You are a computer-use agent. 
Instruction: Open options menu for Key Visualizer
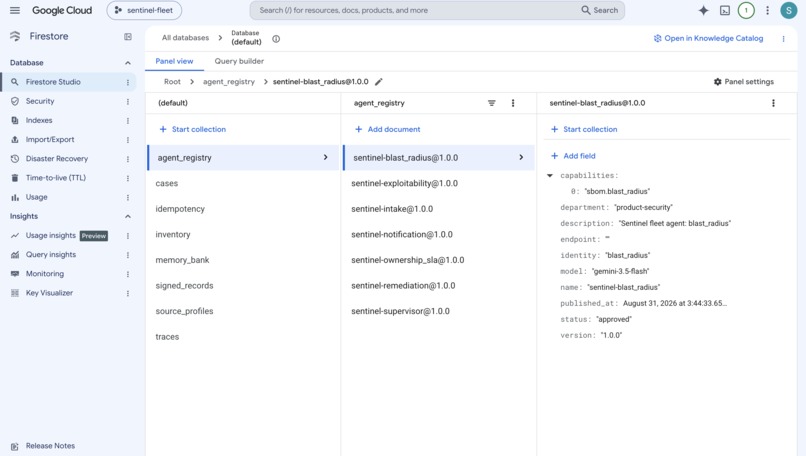[128, 293]
